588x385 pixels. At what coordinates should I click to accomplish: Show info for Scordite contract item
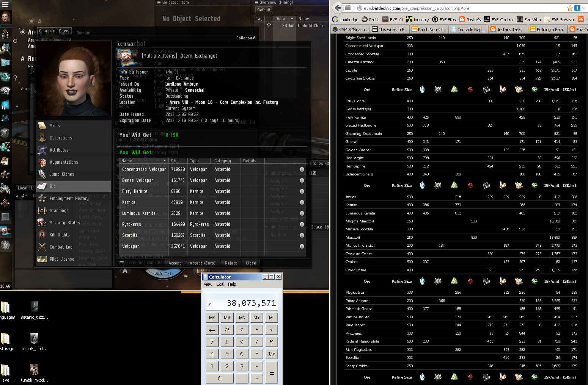[x=302, y=235]
